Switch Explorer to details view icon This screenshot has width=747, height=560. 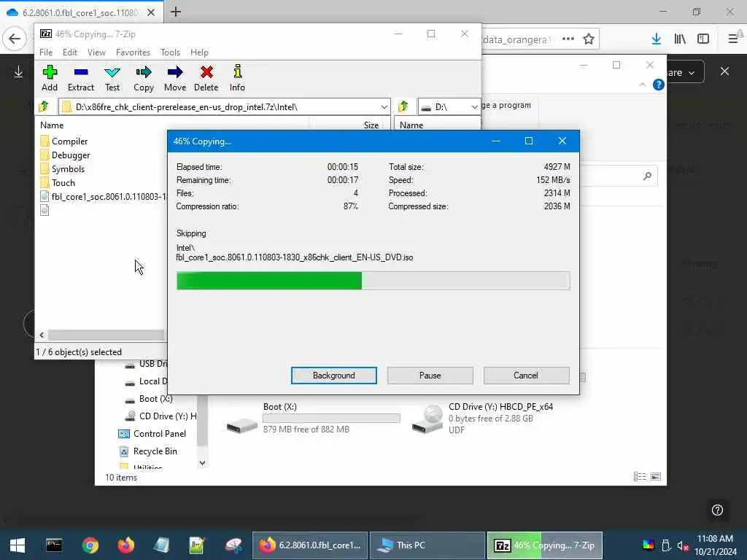640,477
